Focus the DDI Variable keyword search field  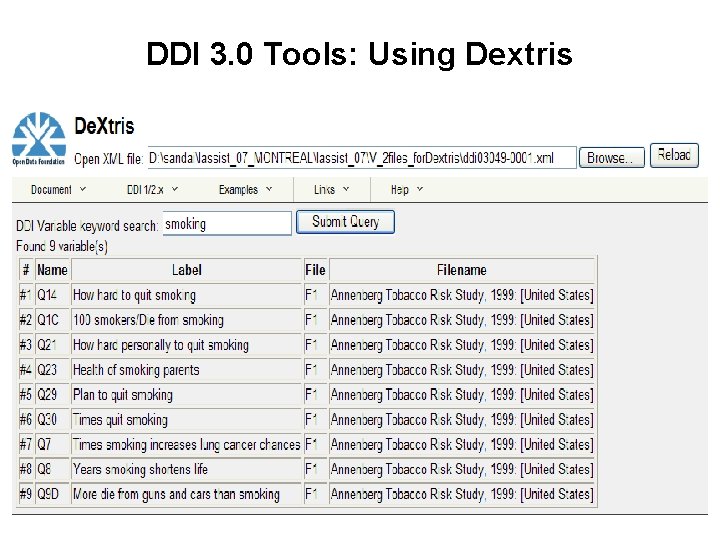click(227, 224)
